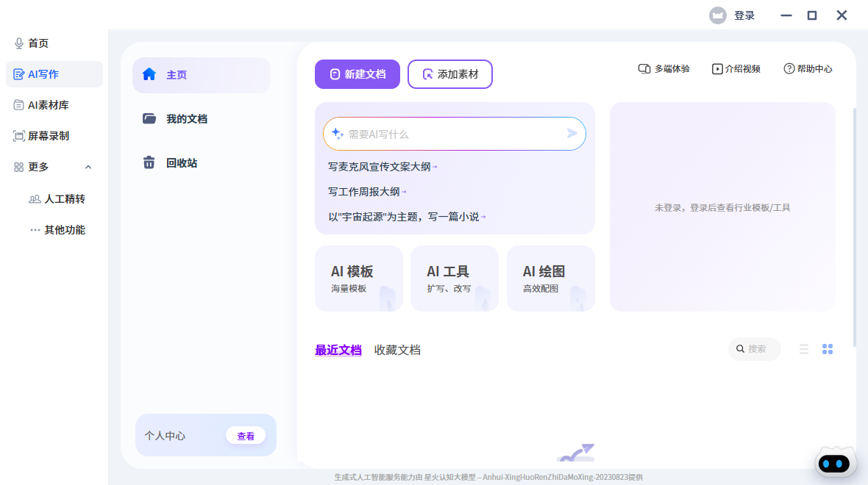Click the 新建文档 button
The image size is (868, 485).
tap(357, 74)
